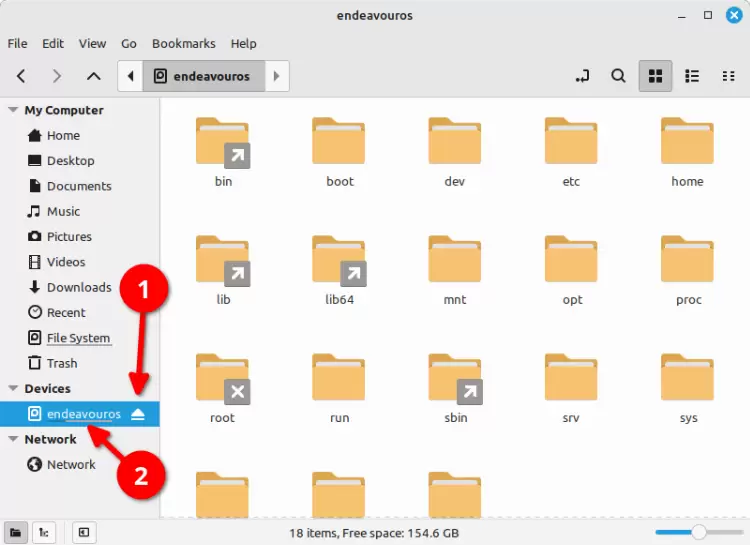Hide the sidebar with the status bar button
This screenshot has width=750, height=545.
(x=84, y=532)
